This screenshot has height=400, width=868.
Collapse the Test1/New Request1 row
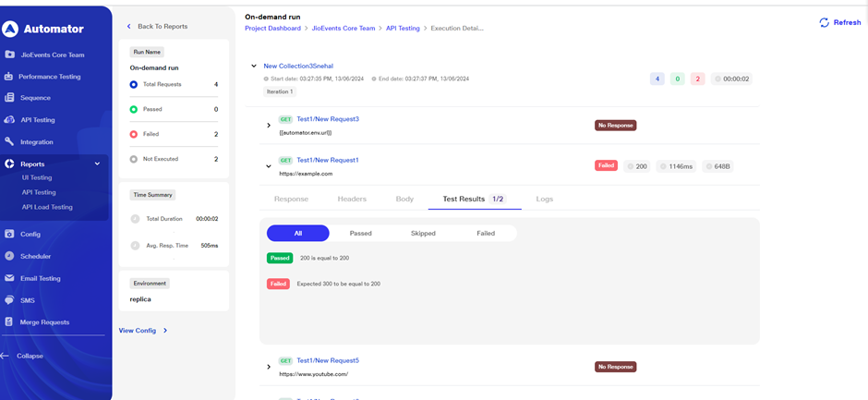(269, 165)
